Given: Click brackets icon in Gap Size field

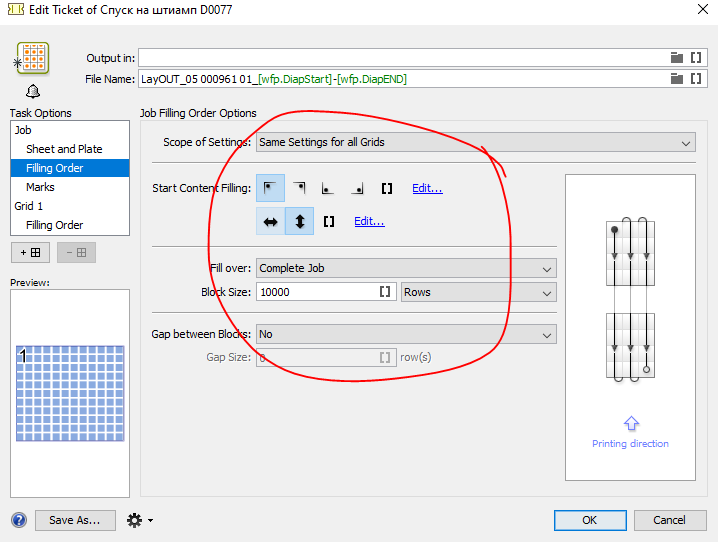Looking at the screenshot, I should [385, 358].
